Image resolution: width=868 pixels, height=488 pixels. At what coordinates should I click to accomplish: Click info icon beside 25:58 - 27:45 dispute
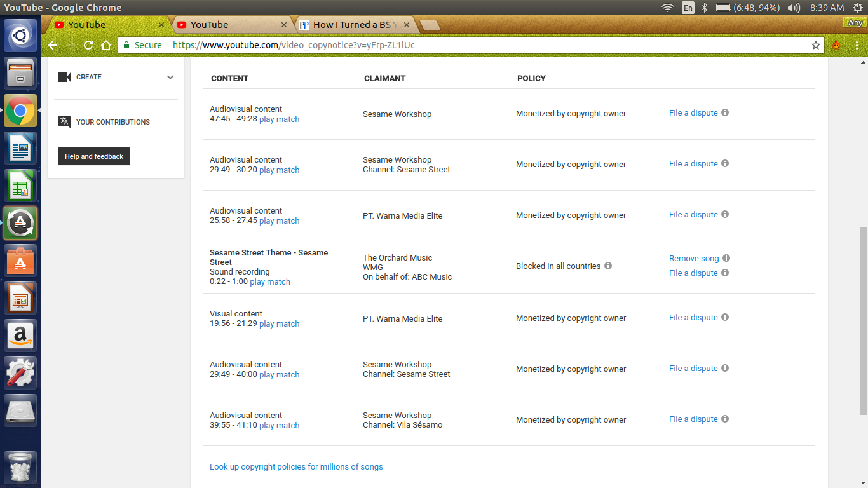point(725,214)
